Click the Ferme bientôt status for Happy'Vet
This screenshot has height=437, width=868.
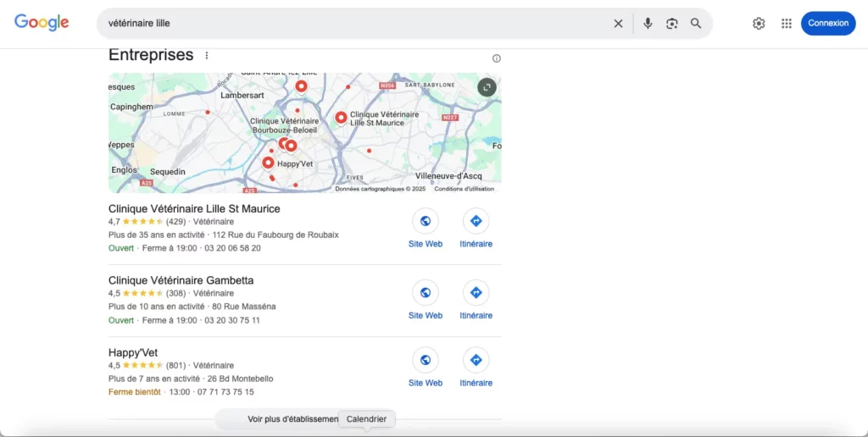pos(135,392)
